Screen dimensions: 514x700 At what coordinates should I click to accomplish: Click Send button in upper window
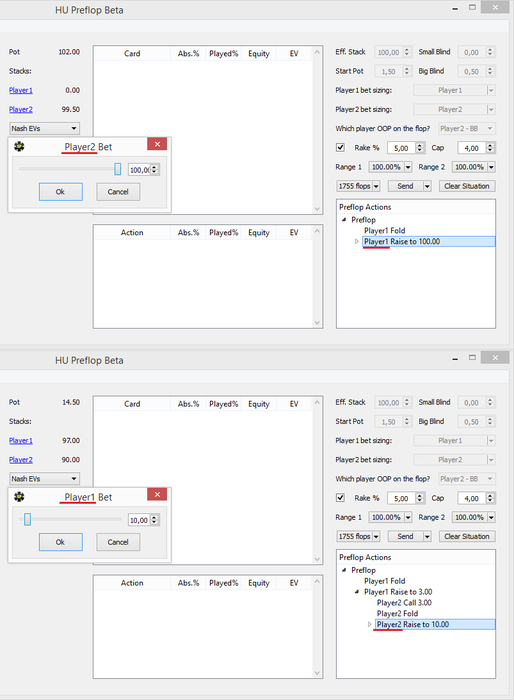click(x=405, y=186)
